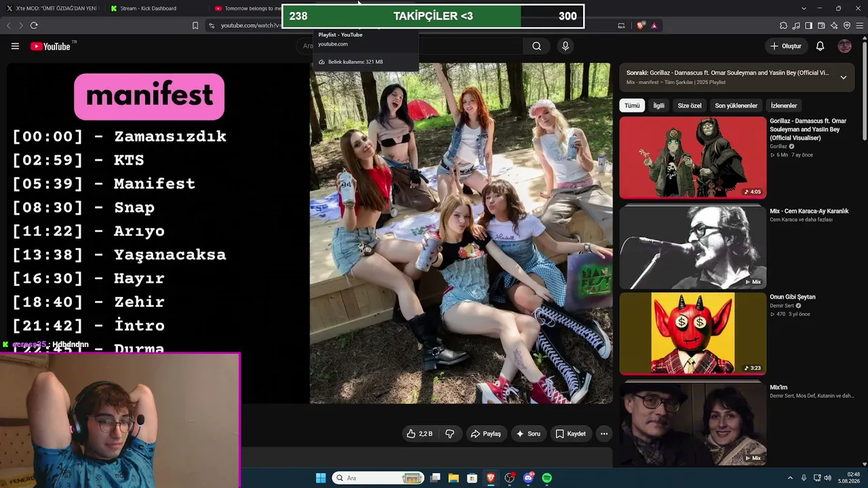Viewport: 868px width, 488px height.
Task: Toggle the Brave sidebar panel icon
Action: tap(808, 26)
